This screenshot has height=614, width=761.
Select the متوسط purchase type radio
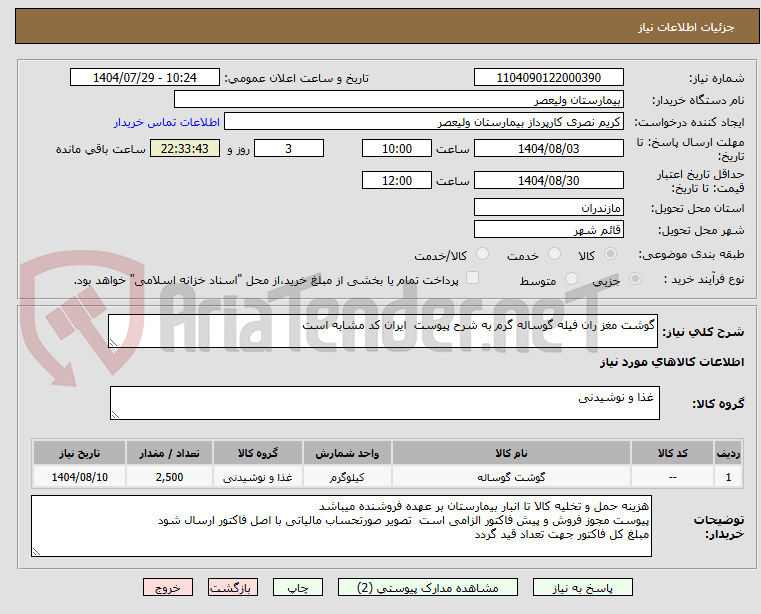pos(571,279)
